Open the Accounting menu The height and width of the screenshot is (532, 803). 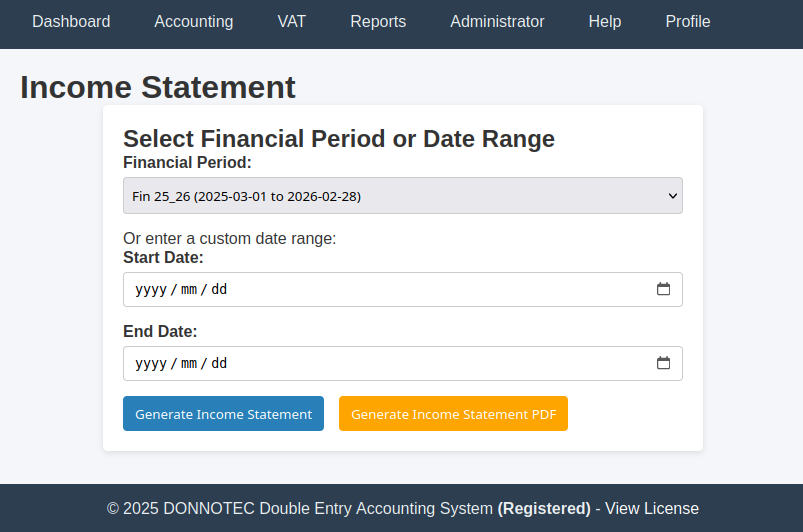tap(194, 22)
